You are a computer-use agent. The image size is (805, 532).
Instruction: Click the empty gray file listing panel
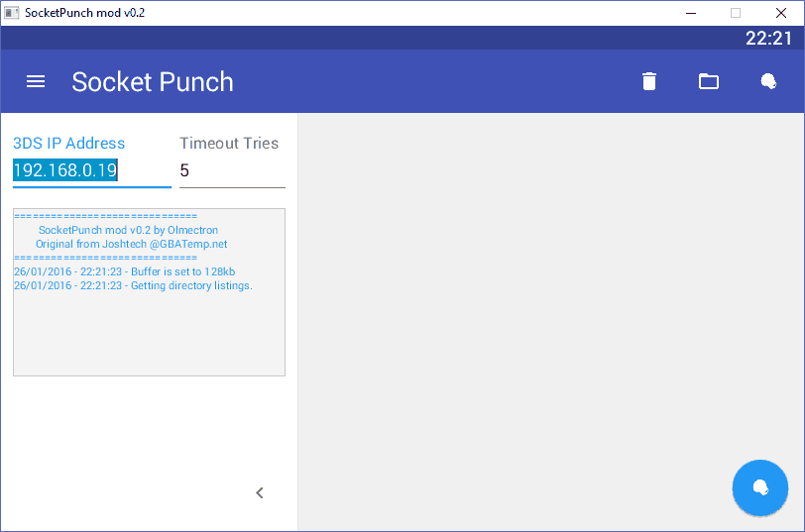click(x=551, y=322)
